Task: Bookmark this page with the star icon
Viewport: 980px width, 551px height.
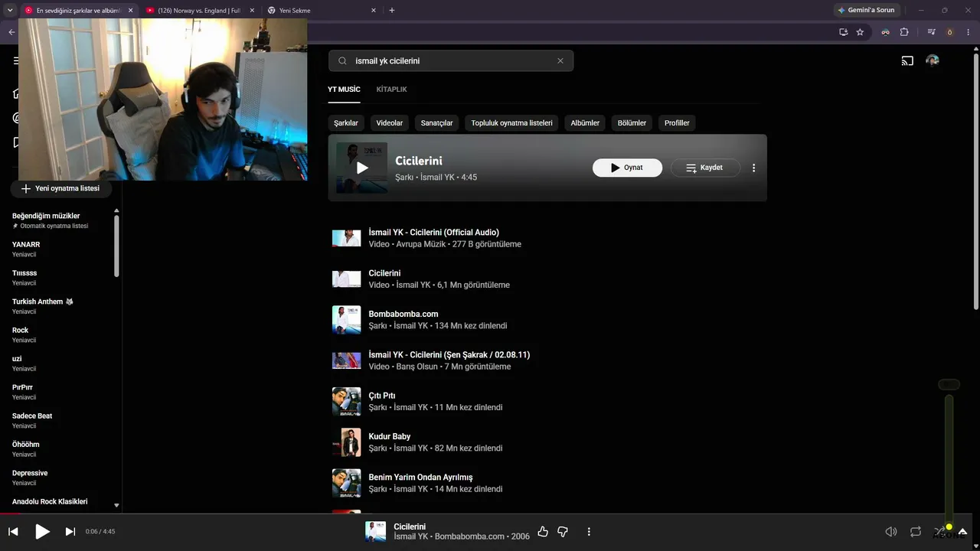Action: pyautogui.click(x=860, y=32)
